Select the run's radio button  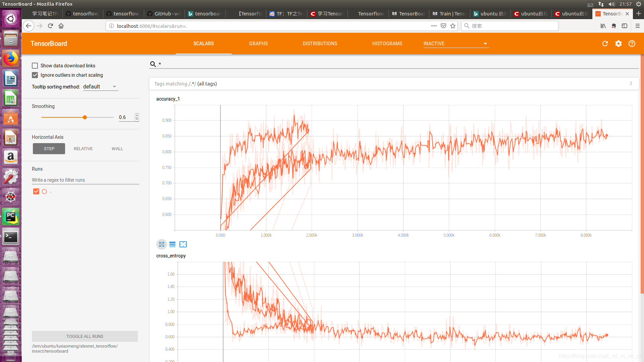(44, 191)
